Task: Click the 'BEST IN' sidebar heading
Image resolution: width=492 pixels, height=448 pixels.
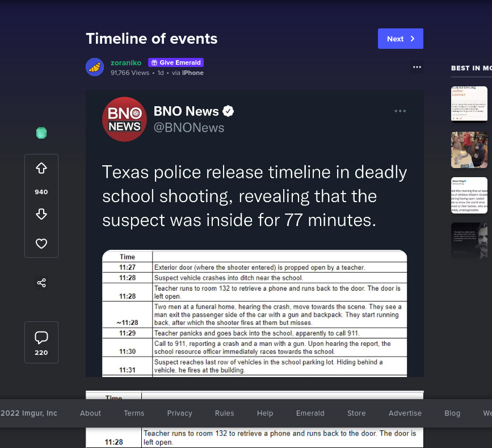Action: 472,68
